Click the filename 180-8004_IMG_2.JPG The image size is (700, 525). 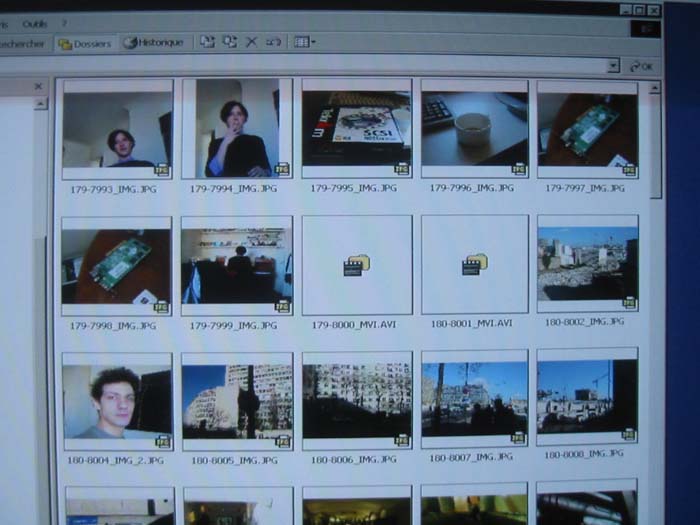[115, 460]
